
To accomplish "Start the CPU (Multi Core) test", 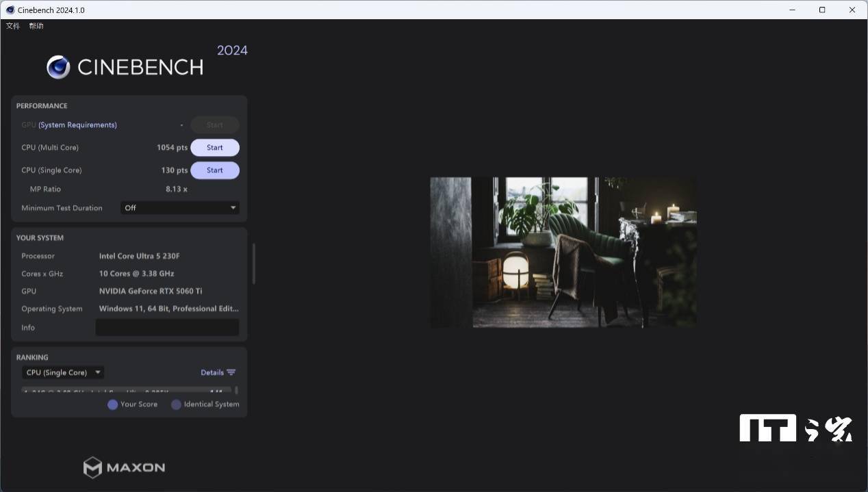I will [x=214, y=148].
